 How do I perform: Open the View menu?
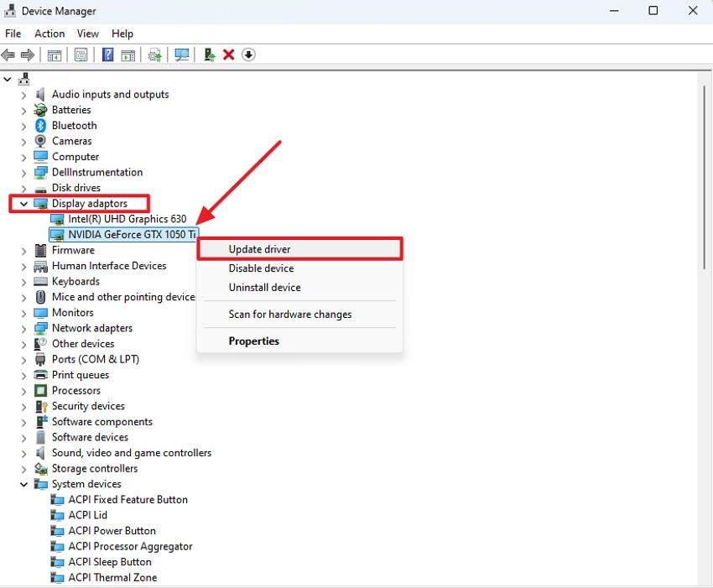(87, 34)
